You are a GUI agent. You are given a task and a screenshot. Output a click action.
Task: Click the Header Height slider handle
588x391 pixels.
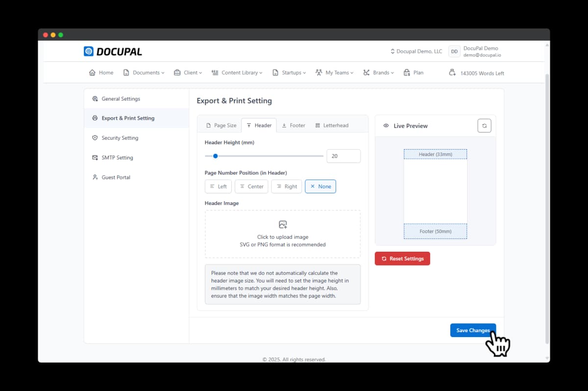point(215,156)
